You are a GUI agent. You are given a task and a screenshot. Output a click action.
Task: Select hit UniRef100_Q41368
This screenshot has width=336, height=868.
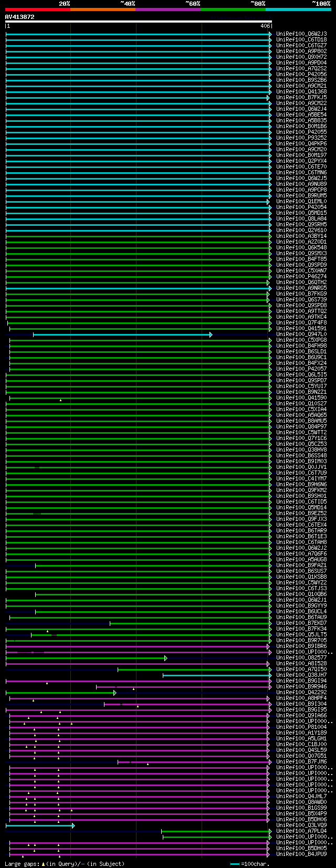pos(301,91)
